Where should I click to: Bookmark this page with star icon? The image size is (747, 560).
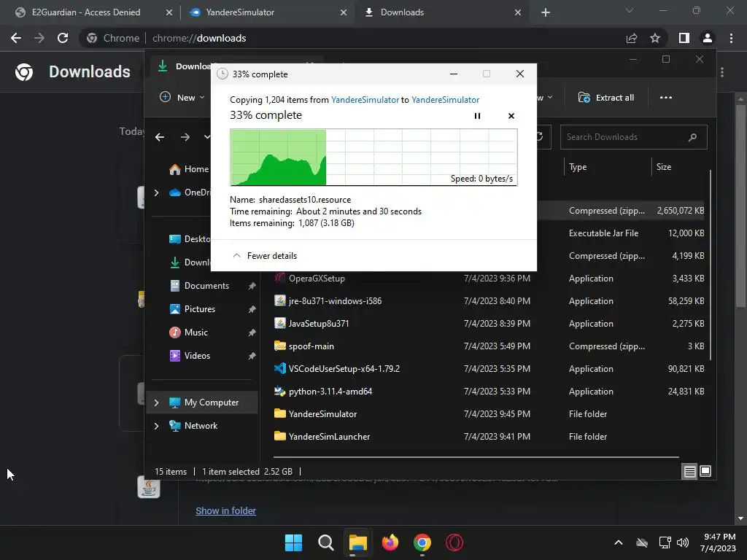tap(655, 38)
